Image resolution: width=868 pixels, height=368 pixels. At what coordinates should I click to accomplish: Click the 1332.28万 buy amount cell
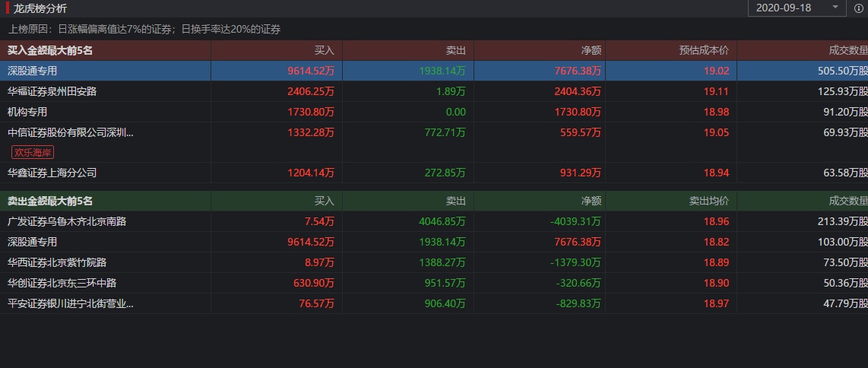311,132
